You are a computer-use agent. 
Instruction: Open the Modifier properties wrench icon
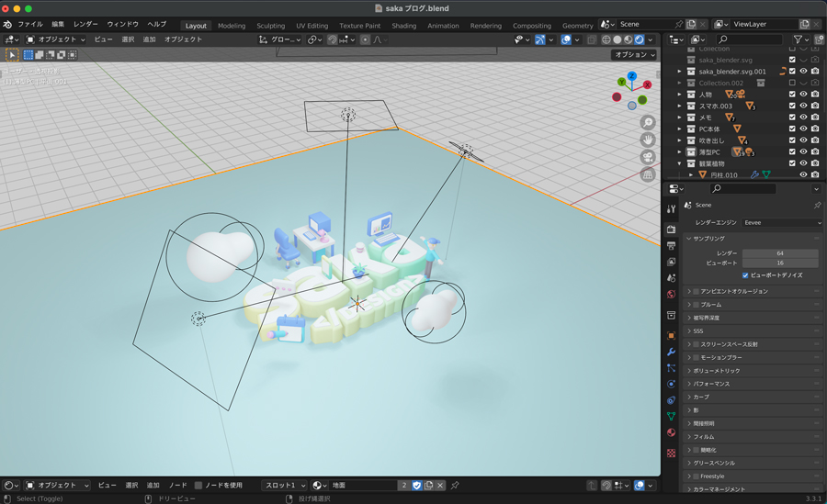(671, 352)
